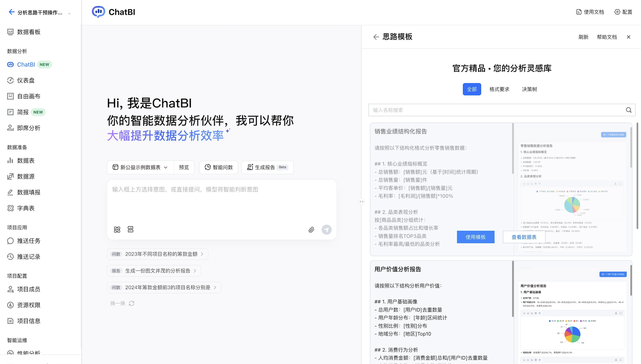Viewport: 641px width, 364px height.
Task: Click the panel resize handle between panes
Action: click(361, 202)
